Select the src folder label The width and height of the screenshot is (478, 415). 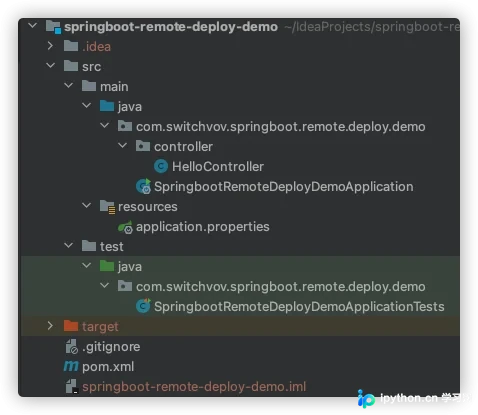coord(91,67)
